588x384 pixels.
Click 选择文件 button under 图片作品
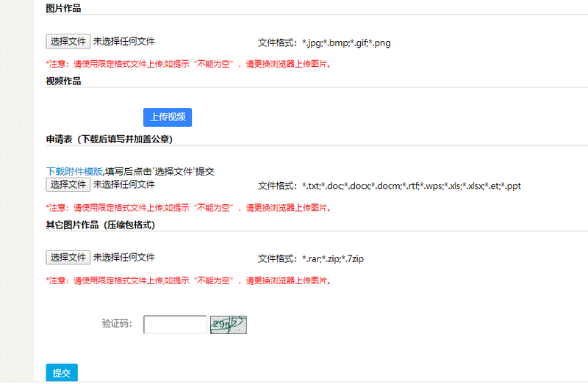(68, 42)
